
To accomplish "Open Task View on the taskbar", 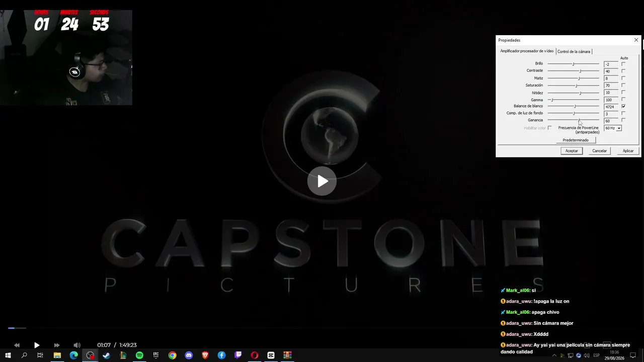I will point(40,355).
